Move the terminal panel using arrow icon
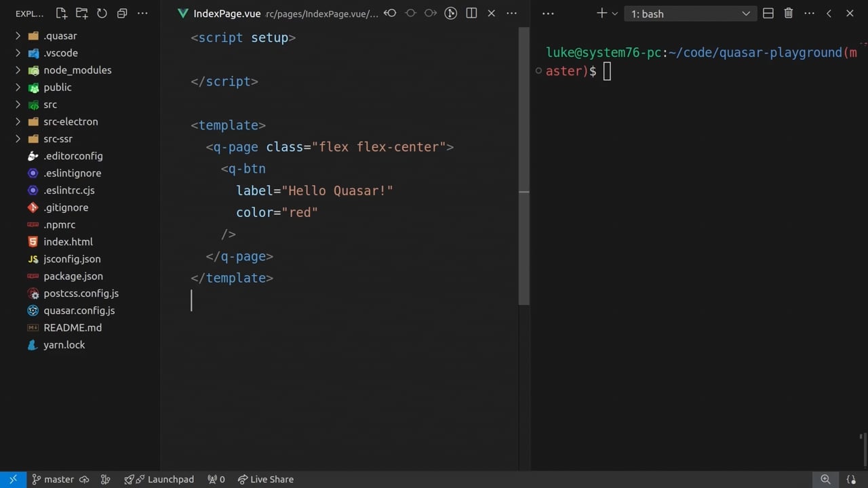Viewport: 868px width, 488px height. point(829,14)
